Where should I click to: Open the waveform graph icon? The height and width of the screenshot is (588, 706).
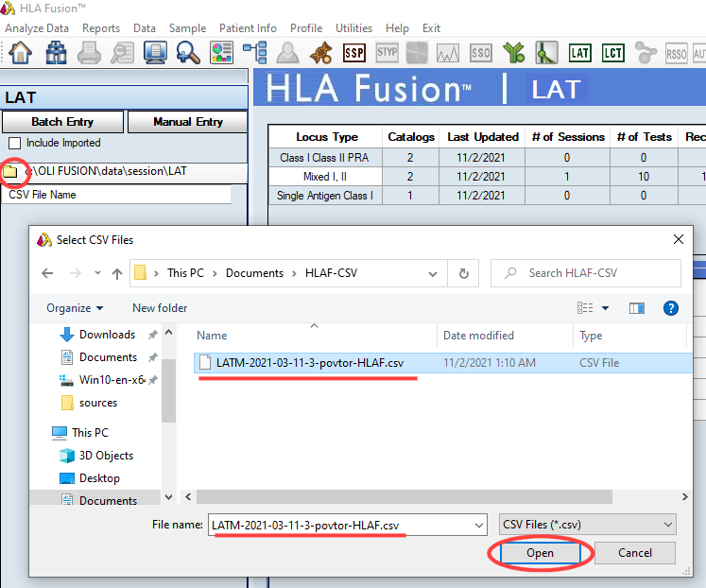(448, 53)
